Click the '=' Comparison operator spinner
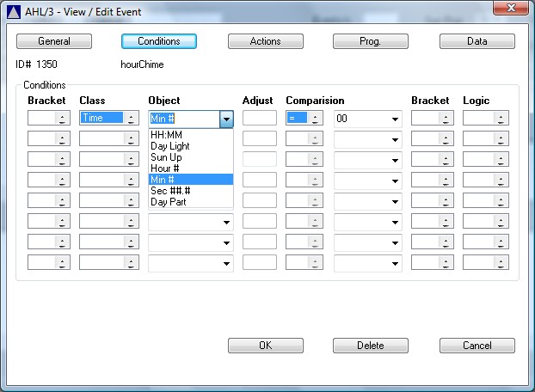This screenshot has width=535, height=392. 316,119
